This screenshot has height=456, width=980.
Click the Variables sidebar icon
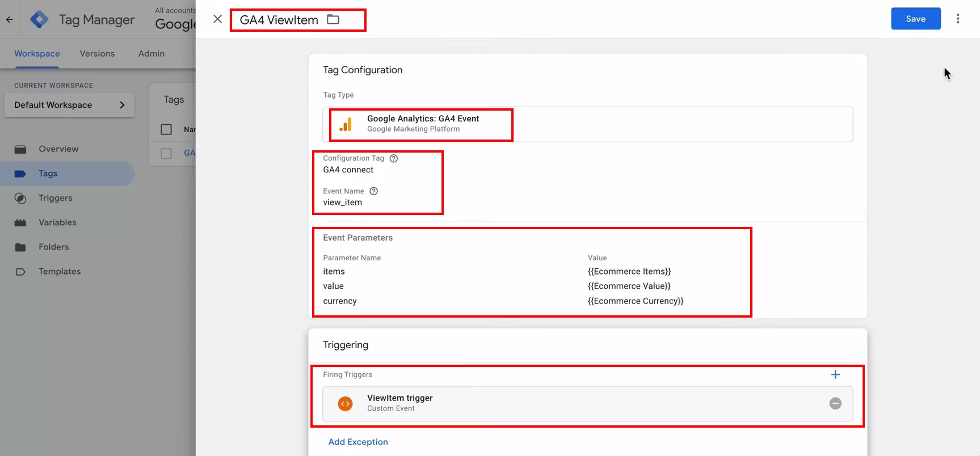coord(20,222)
